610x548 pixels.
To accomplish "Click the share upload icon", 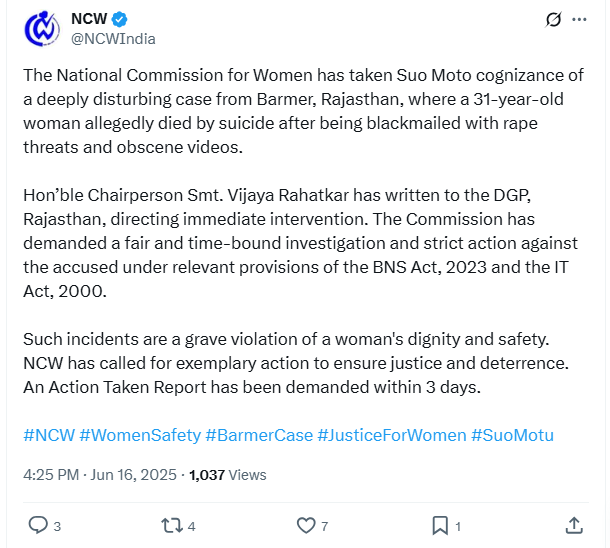I will pyautogui.click(x=574, y=525).
